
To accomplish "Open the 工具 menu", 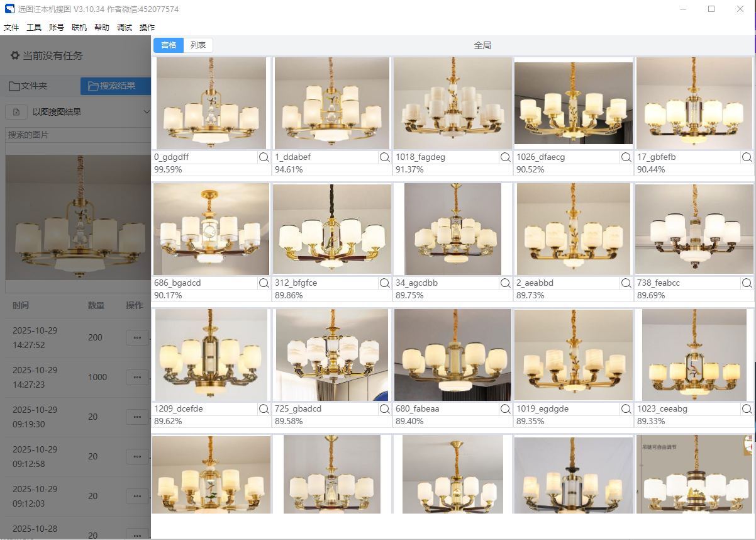I will pyautogui.click(x=34, y=28).
